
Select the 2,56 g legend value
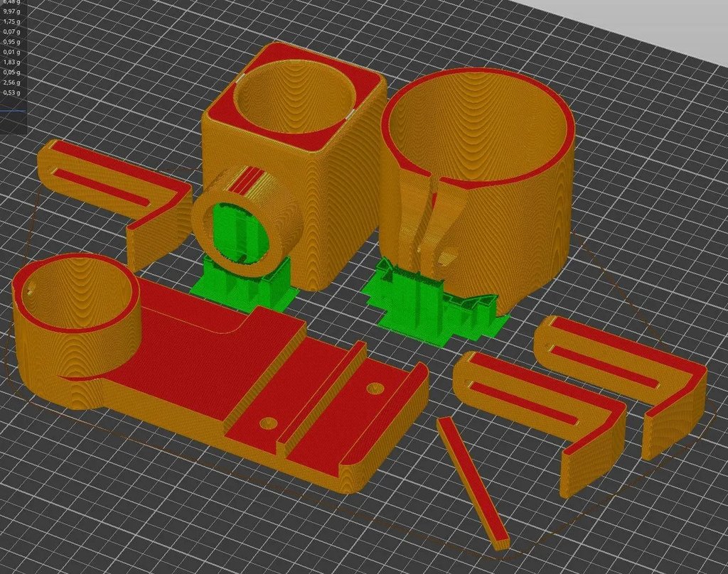(x=13, y=82)
